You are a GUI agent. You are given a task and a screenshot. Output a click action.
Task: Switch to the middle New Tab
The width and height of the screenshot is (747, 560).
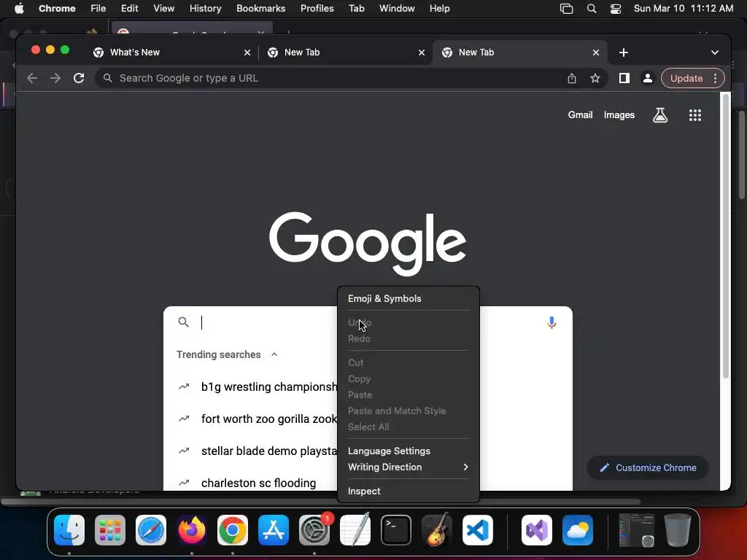345,52
